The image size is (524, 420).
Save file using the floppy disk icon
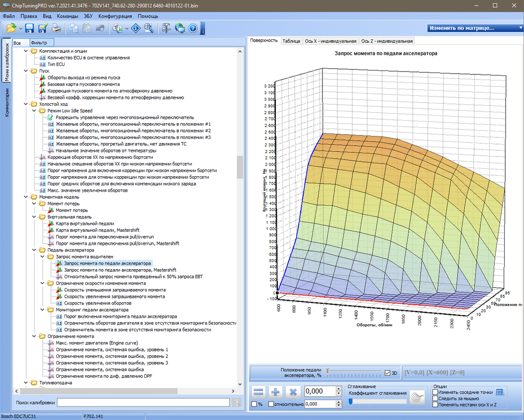pyautogui.click(x=29, y=28)
